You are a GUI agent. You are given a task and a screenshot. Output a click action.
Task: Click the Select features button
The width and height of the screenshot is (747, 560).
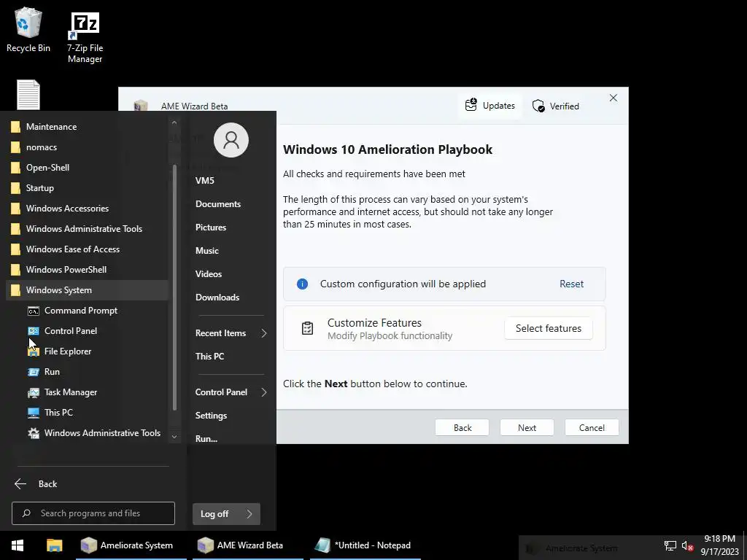549,328
